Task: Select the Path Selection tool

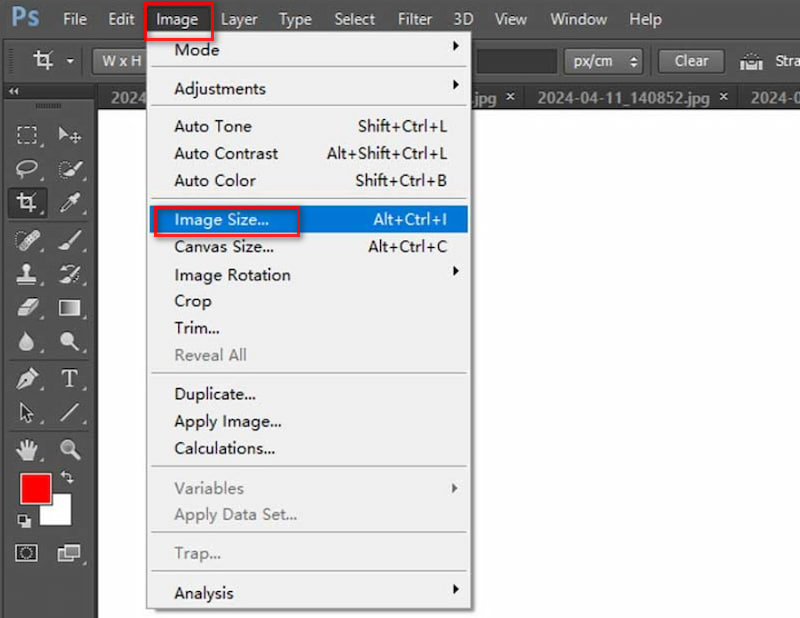Action: (27, 412)
